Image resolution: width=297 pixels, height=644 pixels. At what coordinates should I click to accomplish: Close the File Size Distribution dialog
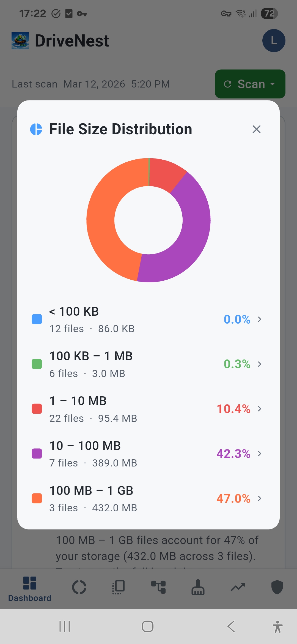[x=256, y=129]
